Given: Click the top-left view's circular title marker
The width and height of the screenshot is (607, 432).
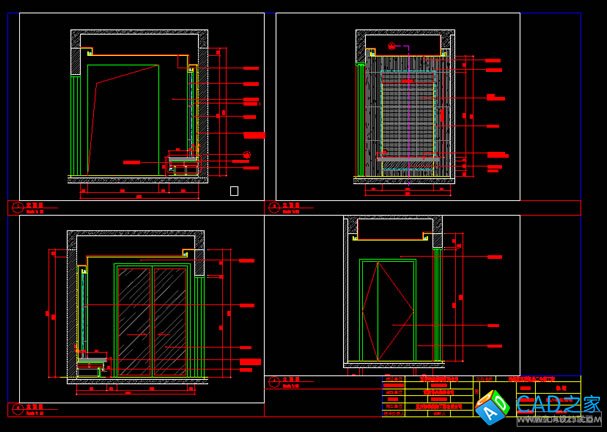Looking at the screenshot, I should 16,208.
